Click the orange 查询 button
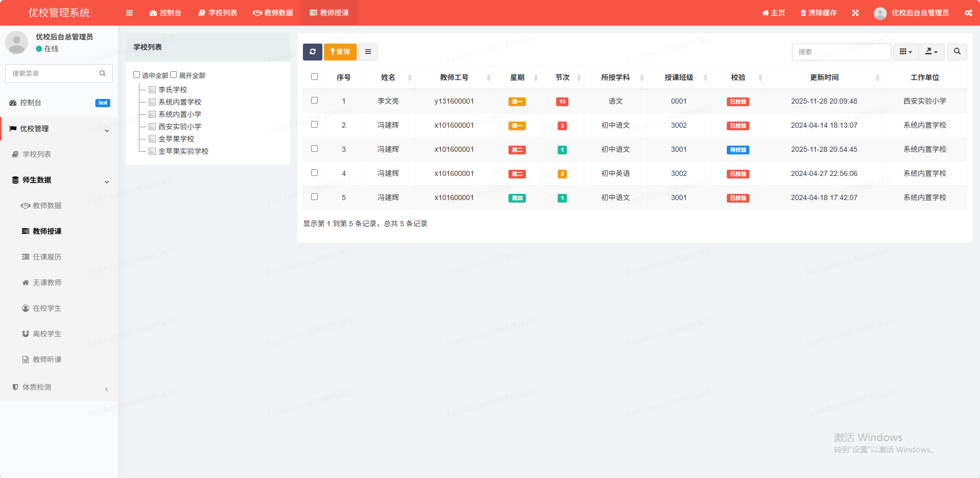Screen dimensions: 980x478 point(340,52)
